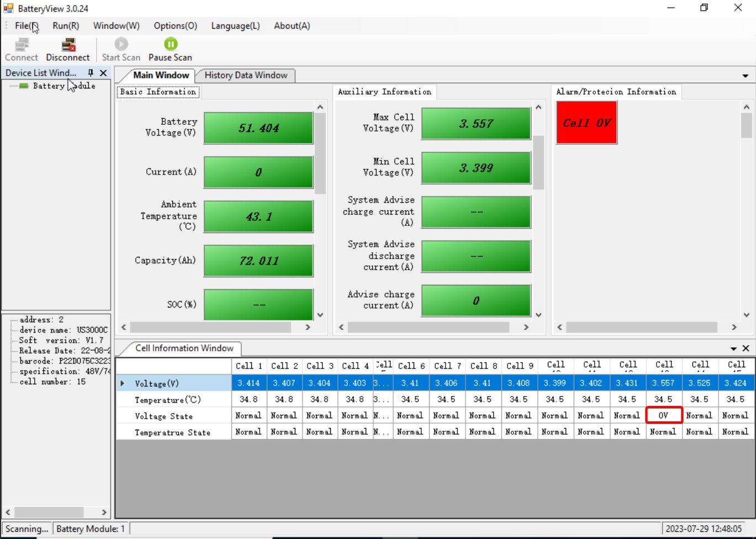The width and height of the screenshot is (756, 539).
Task: Click the Max Cell Voltage value 3.557
Action: 476,124
